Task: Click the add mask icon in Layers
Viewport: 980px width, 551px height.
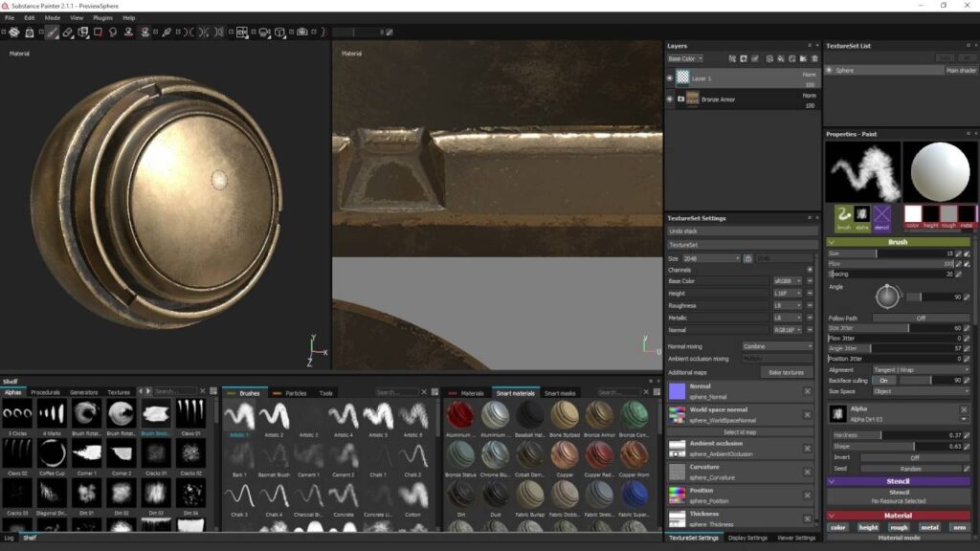Action: click(x=744, y=58)
